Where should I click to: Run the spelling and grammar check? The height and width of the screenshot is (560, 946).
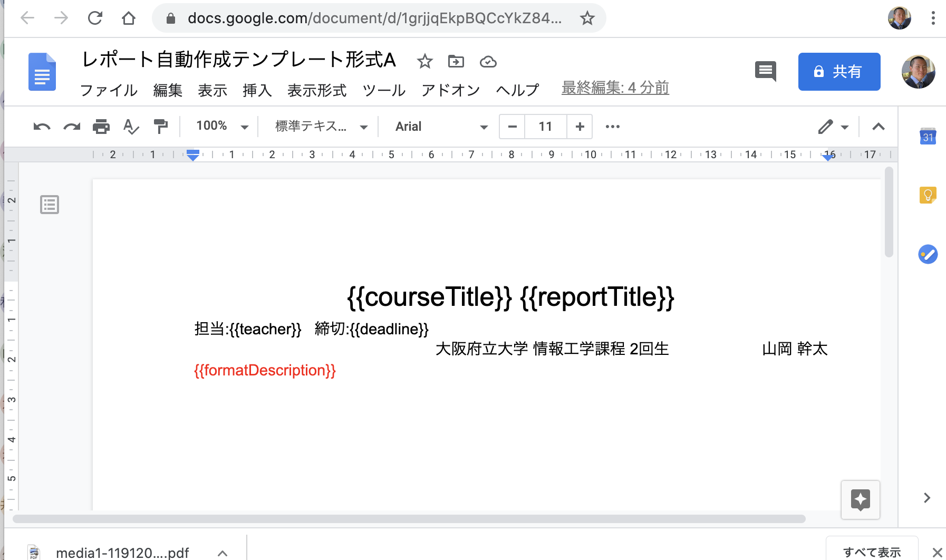coord(131,127)
